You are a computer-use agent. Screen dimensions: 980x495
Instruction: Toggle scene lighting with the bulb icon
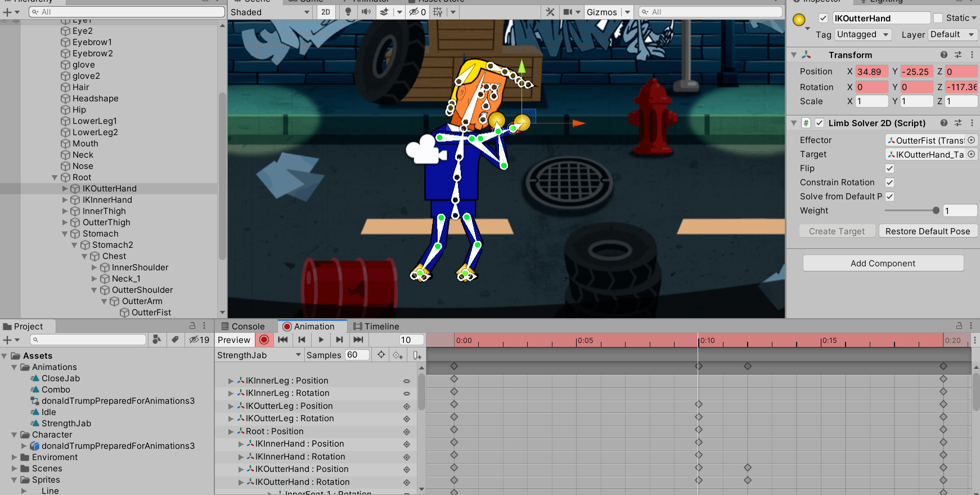348,12
